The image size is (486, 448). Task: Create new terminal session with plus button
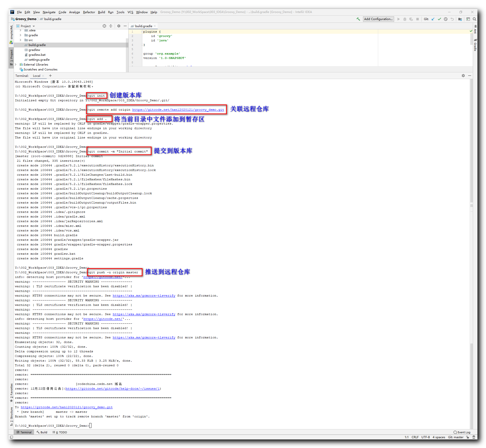point(50,76)
